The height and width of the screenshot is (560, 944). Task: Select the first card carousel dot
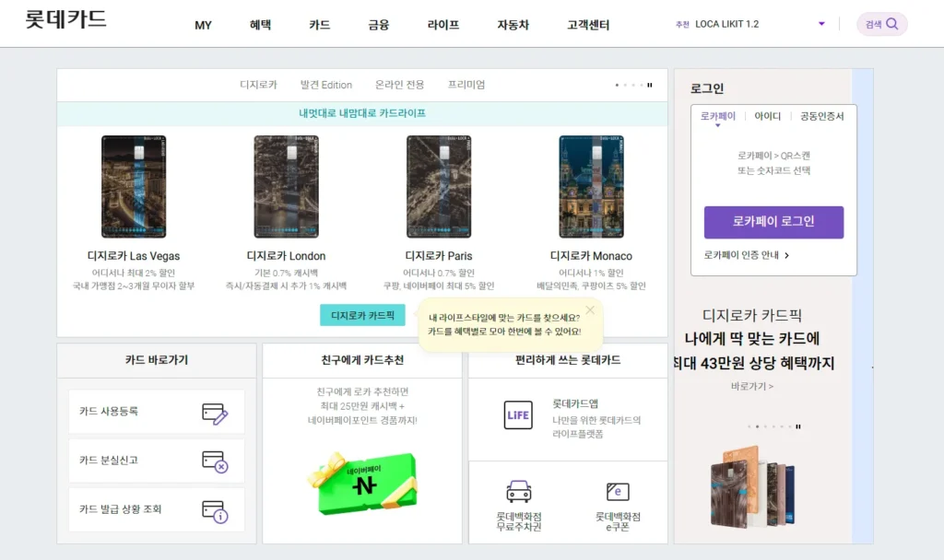617,85
